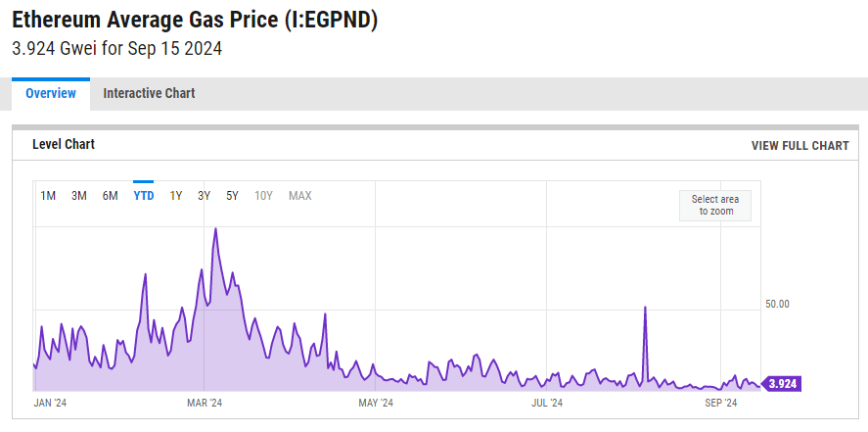Open the Interactive Chart tab
Viewport: 868px width, 432px height.
149,94
